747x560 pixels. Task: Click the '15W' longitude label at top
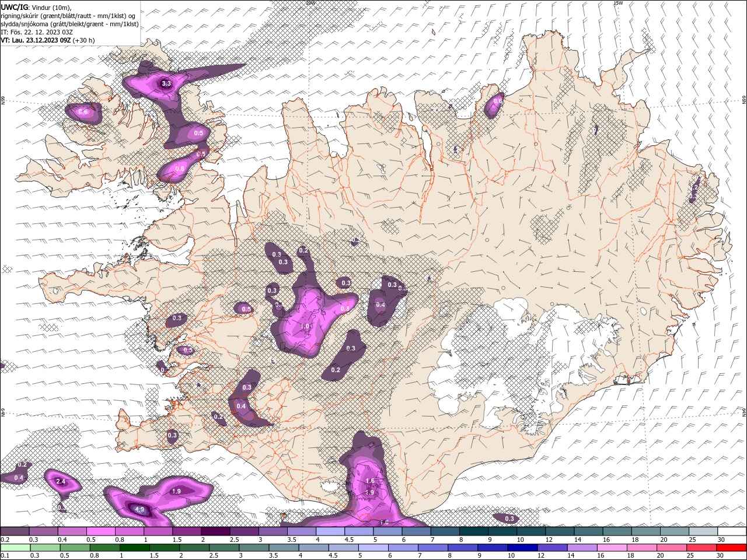[619, 2]
